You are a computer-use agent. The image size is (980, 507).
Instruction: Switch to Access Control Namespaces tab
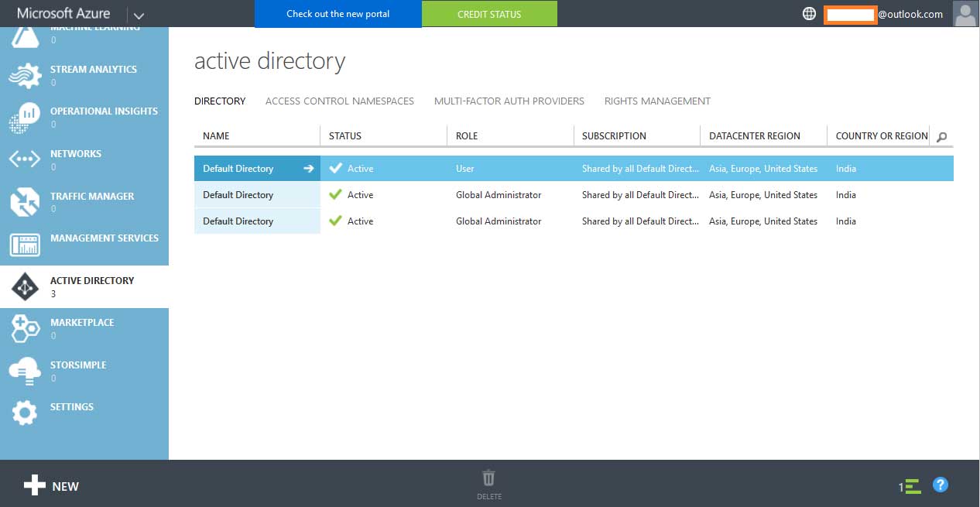[339, 101]
